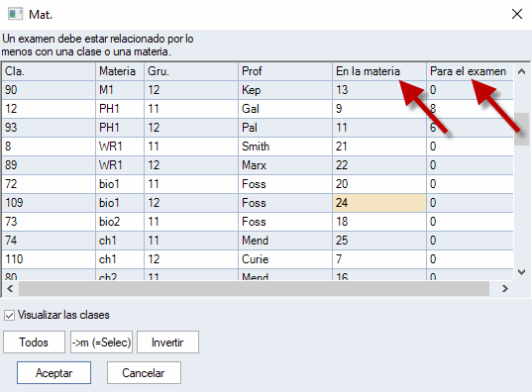This screenshot has height=392, width=532.
Task: Click the Cancelar button
Action: pyautogui.click(x=144, y=372)
